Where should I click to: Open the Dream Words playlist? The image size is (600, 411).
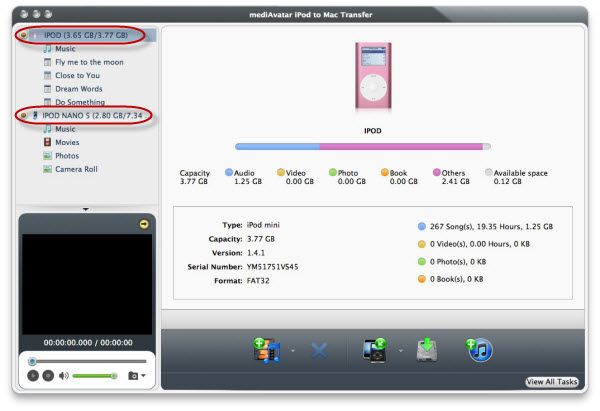coord(78,89)
